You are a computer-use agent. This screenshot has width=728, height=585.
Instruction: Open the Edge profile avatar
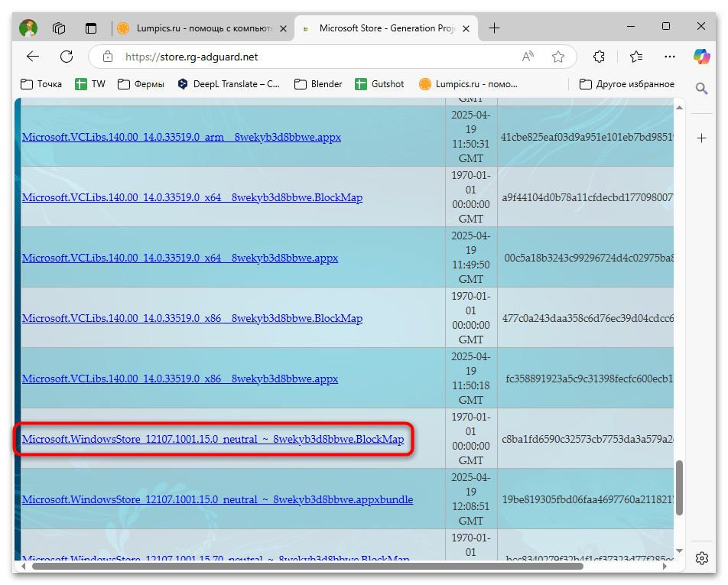pos(28,28)
